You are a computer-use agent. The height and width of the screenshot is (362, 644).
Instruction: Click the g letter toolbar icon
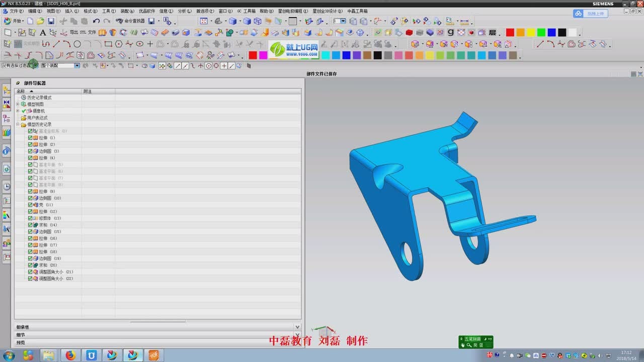tap(450, 32)
